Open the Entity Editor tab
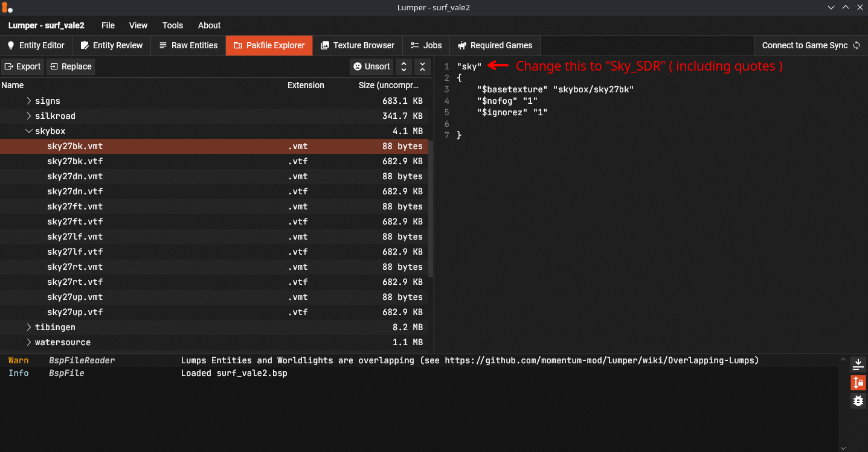 tap(36, 45)
